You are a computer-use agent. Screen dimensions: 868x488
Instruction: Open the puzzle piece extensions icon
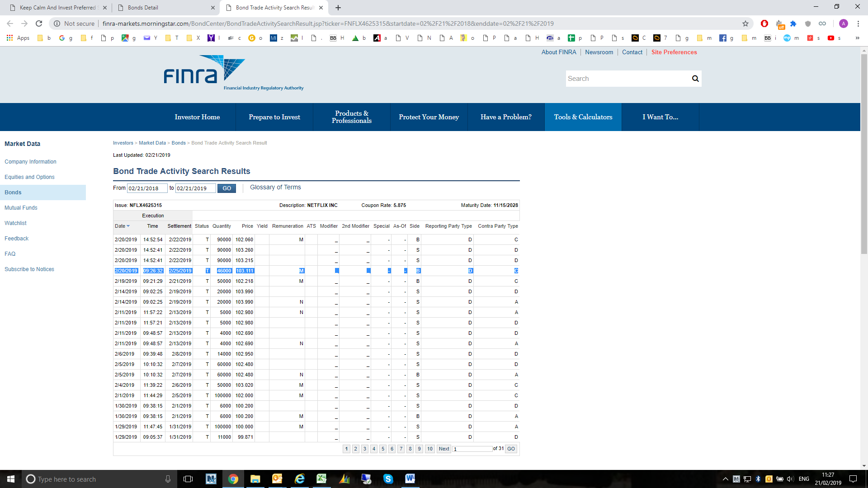(793, 23)
